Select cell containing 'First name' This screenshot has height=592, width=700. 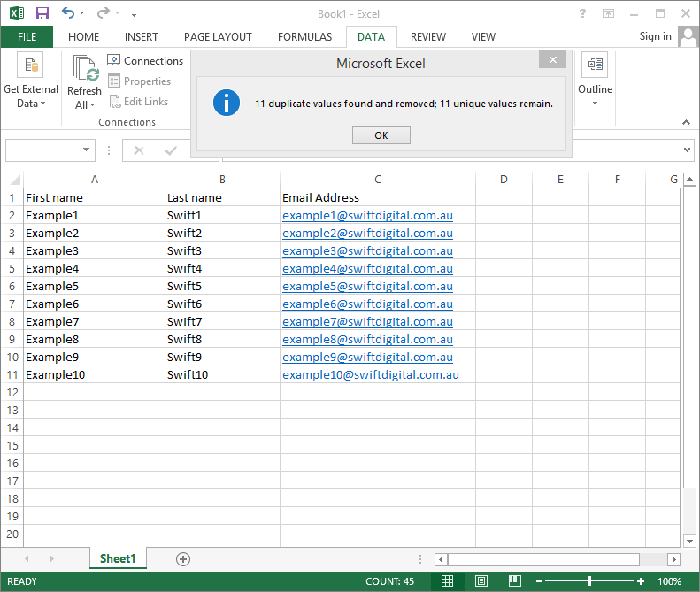(94, 197)
